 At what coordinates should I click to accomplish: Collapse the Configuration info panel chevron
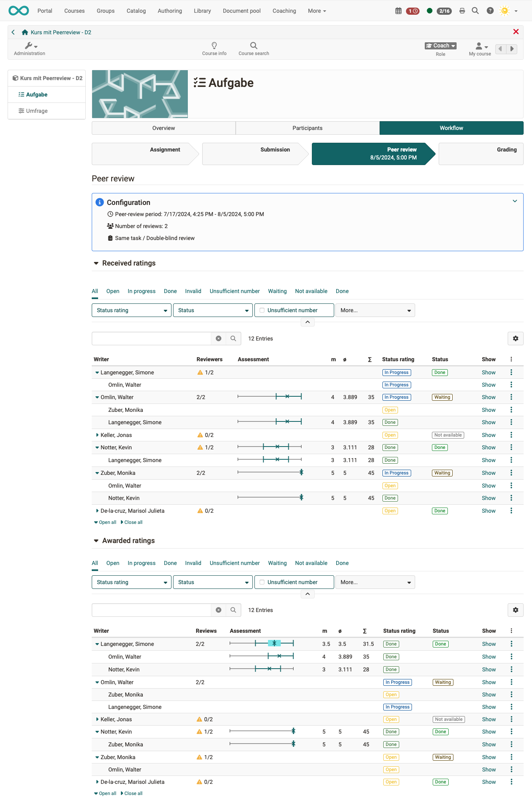[514, 201]
